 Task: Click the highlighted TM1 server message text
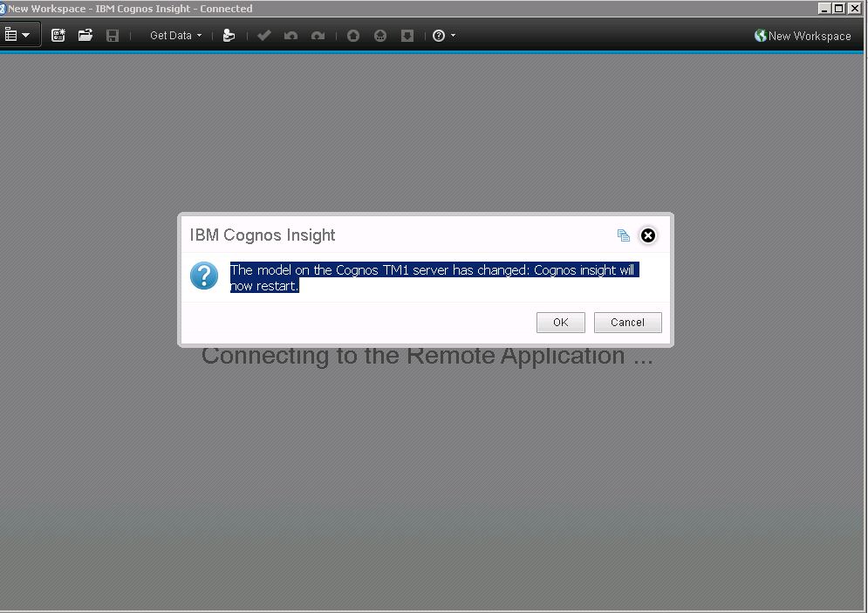tap(434, 278)
